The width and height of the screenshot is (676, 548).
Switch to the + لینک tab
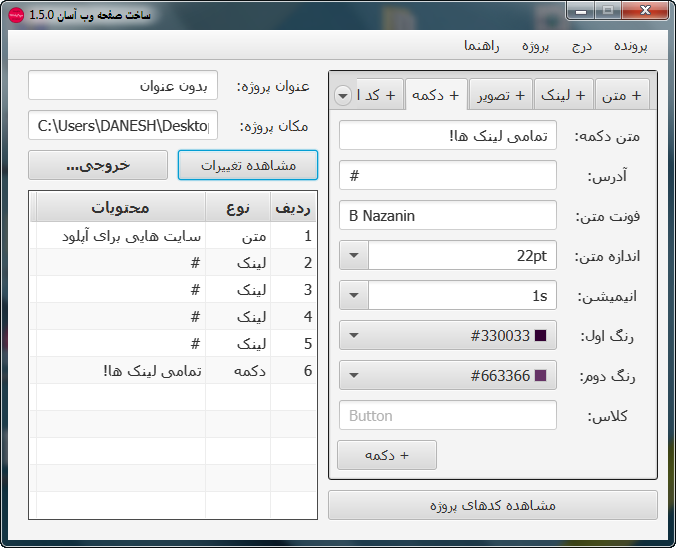[x=563, y=95]
